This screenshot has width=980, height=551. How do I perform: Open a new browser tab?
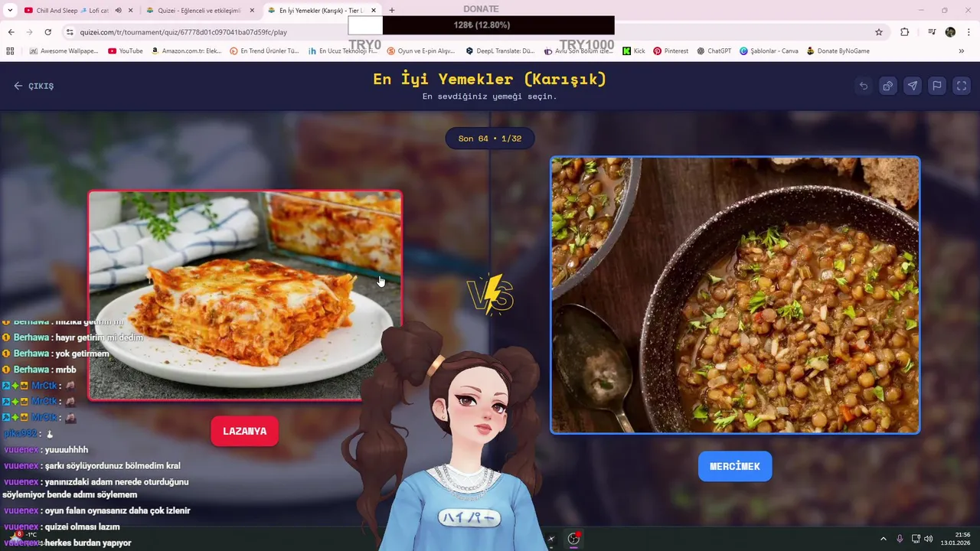click(392, 11)
